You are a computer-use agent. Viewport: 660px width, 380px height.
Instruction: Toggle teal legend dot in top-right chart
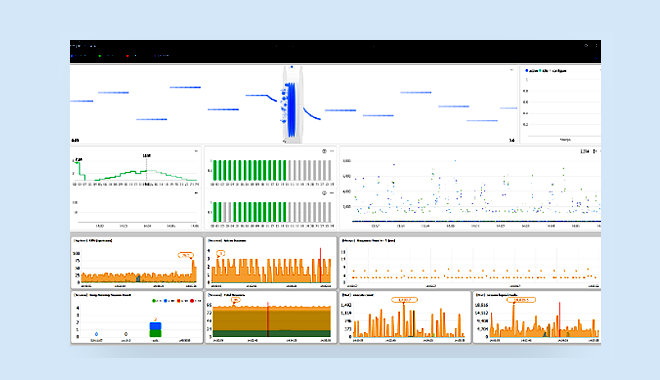pos(540,71)
